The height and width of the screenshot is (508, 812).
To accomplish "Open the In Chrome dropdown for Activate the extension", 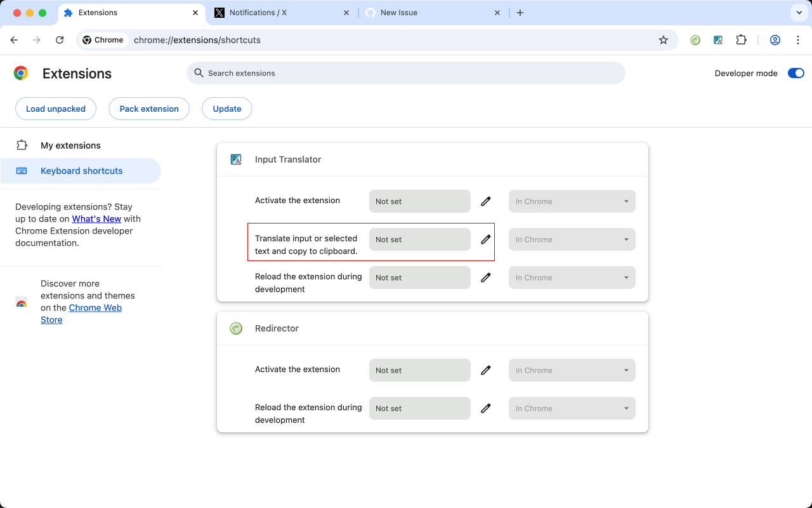I will click(x=572, y=201).
